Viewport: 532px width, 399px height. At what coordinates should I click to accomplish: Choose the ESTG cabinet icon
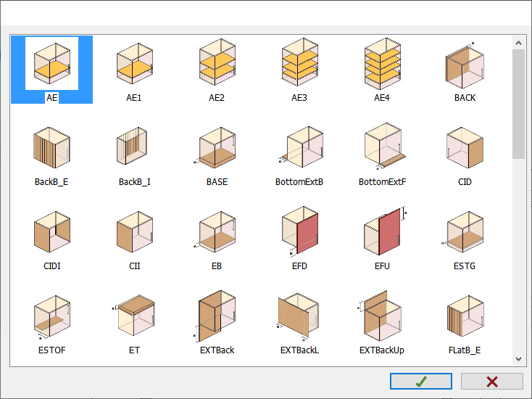pyautogui.click(x=463, y=231)
